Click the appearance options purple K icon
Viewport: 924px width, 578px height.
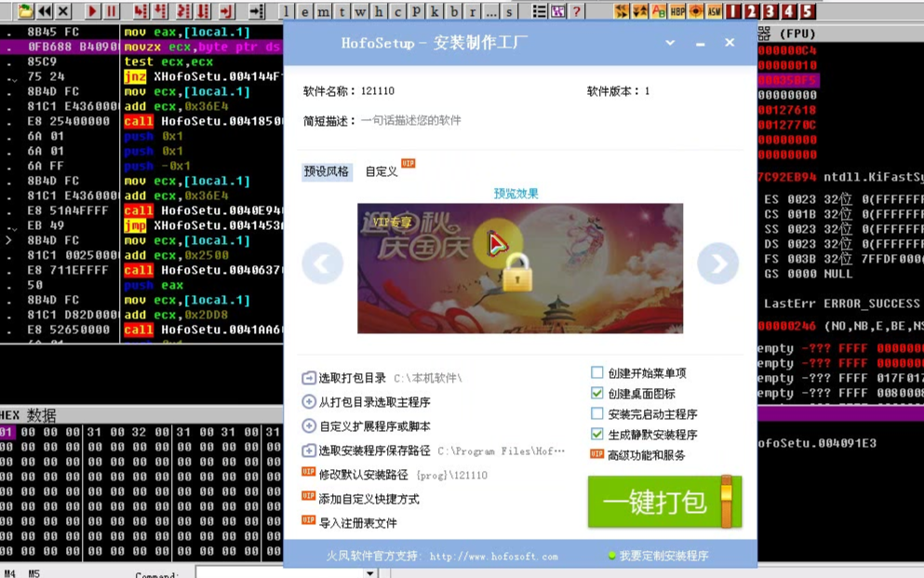click(x=558, y=10)
